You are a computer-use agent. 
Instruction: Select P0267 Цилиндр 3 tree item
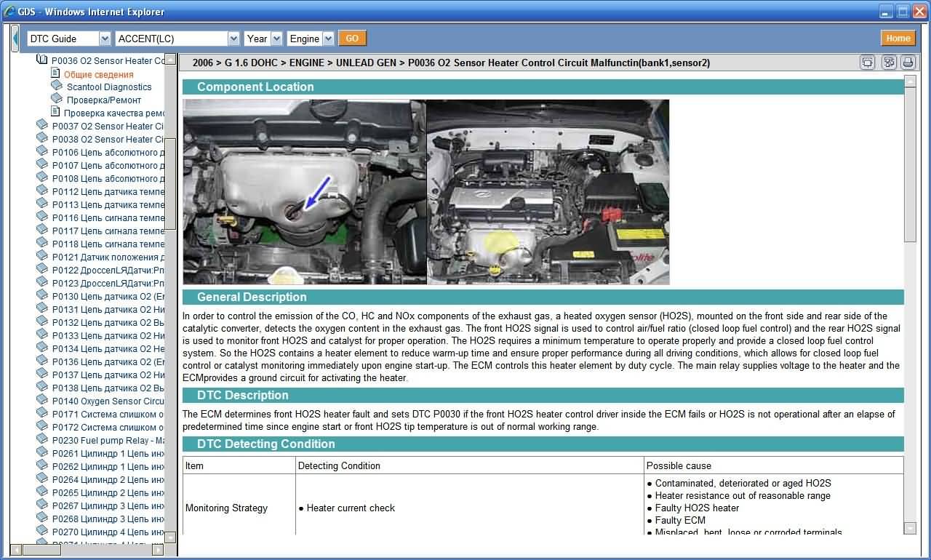click(108, 506)
